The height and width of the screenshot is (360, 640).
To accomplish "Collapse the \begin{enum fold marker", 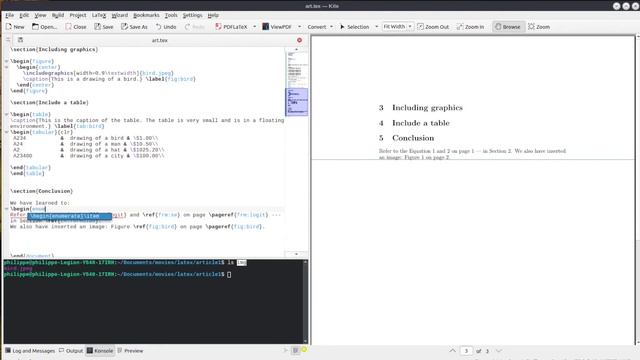I will pyautogui.click(x=7, y=209).
